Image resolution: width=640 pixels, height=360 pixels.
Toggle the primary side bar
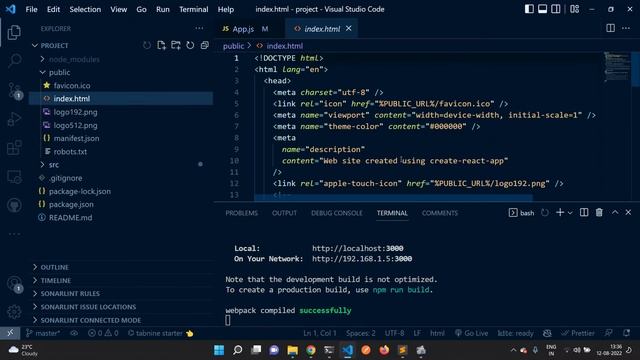click(529, 9)
